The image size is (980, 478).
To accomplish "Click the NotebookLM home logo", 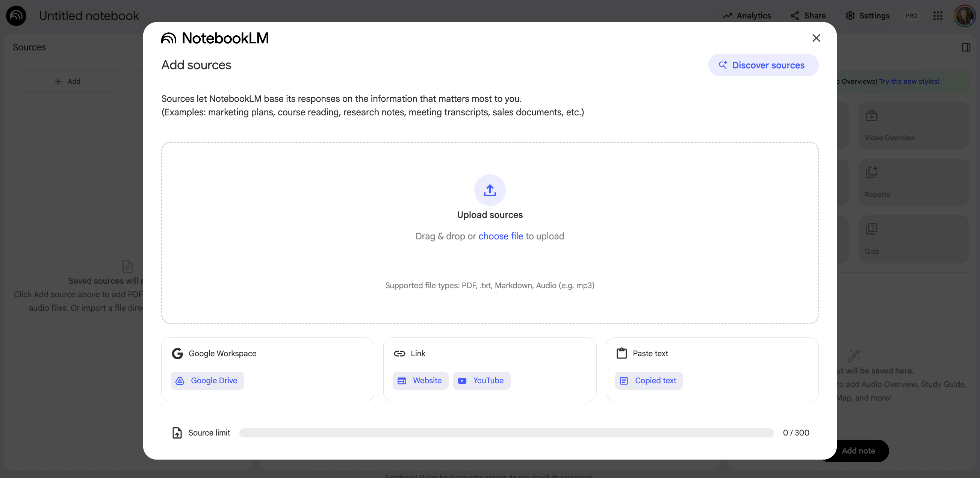I will point(16,16).
